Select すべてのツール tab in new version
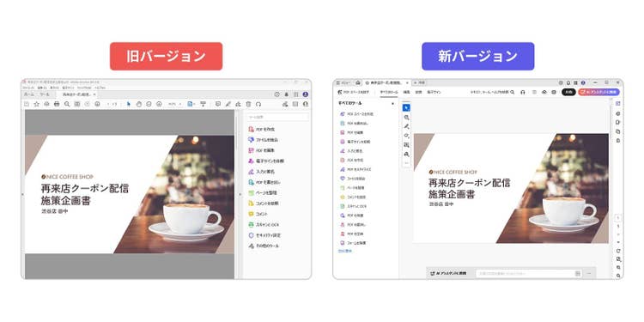This screenshot has width=644, height=322. click(x=388, y=93)
